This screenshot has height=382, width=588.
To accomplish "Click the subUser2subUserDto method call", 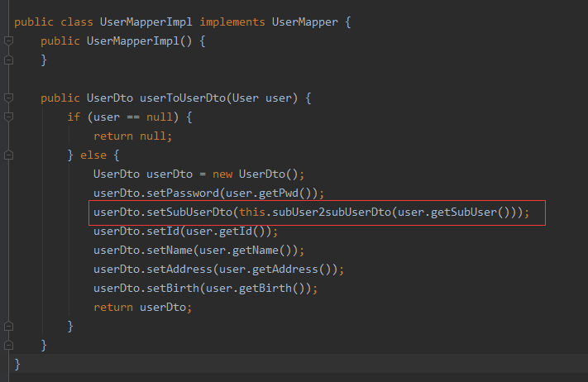I will pos(332,212).
